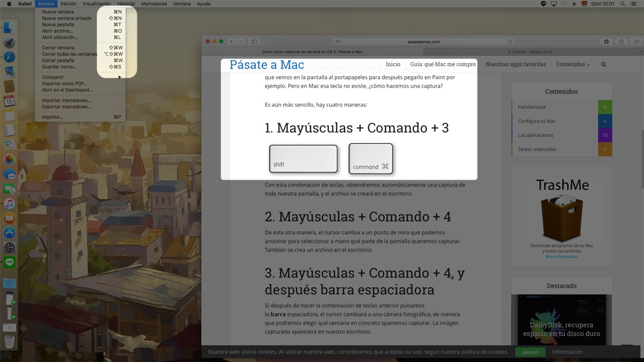
Task: Go back with Safari's back arrow
Action: [x=231, y=41]
